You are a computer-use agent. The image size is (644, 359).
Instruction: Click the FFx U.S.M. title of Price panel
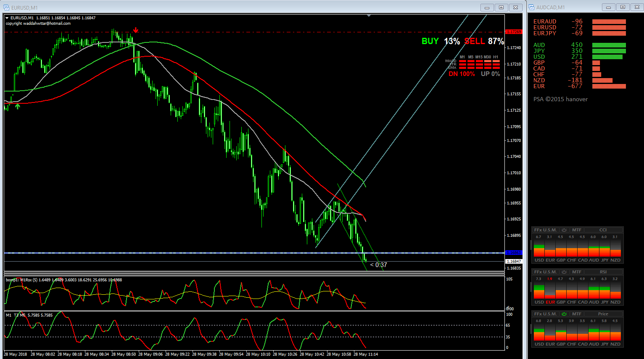pos(546,314)
